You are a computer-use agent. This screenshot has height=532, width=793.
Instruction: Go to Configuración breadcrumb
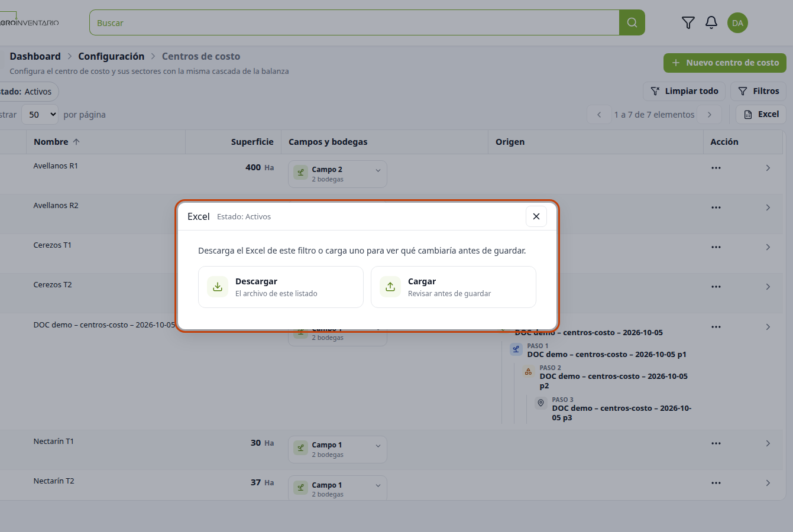click(x=111, y=56)
